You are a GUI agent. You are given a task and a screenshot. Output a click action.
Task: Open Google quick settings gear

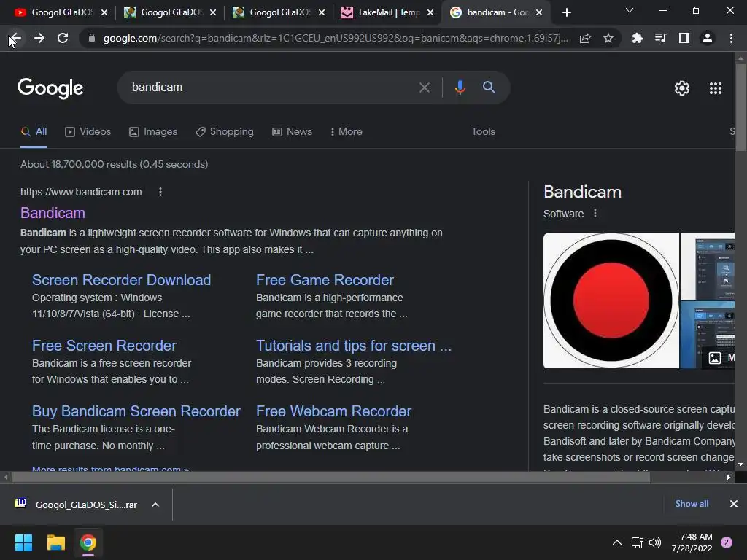(x=682, y=88)
